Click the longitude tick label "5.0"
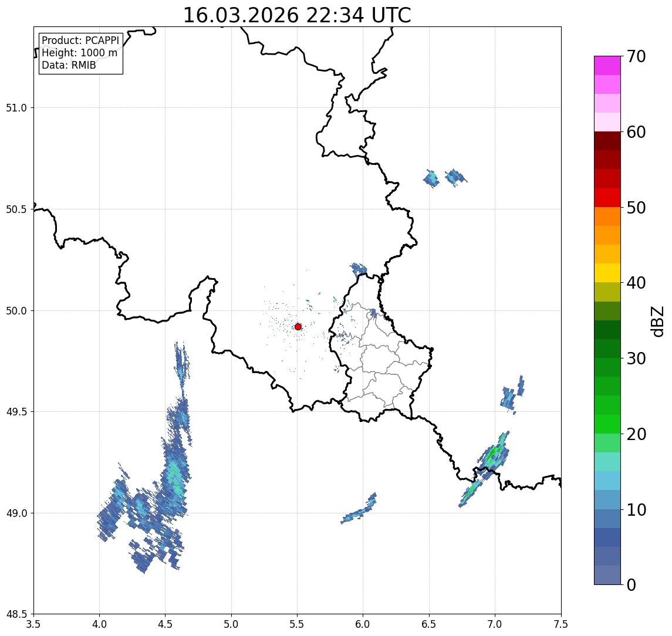672x636 pixels. [231, 624]
